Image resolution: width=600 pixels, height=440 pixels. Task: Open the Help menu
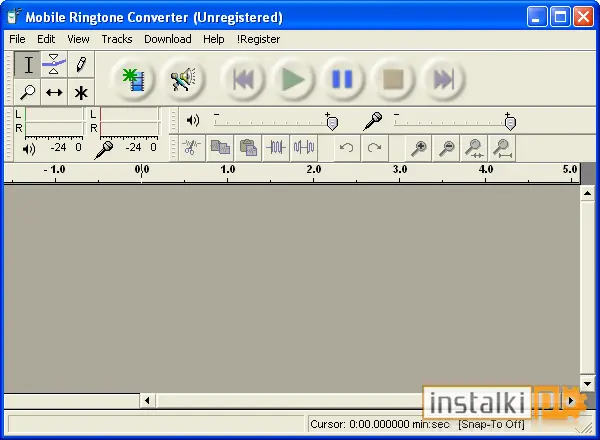pyautogui.click(x=214, y=39)
